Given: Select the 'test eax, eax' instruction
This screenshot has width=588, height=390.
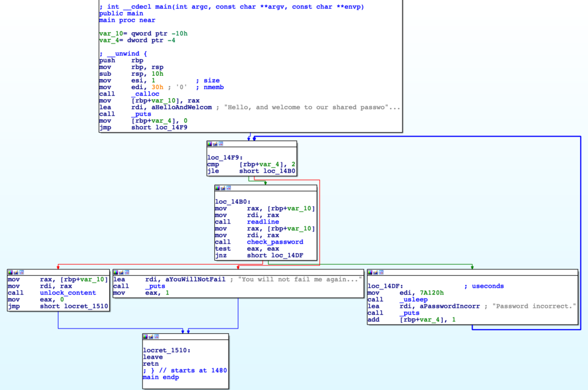Looking at the screenshot, I should [247, 249].
